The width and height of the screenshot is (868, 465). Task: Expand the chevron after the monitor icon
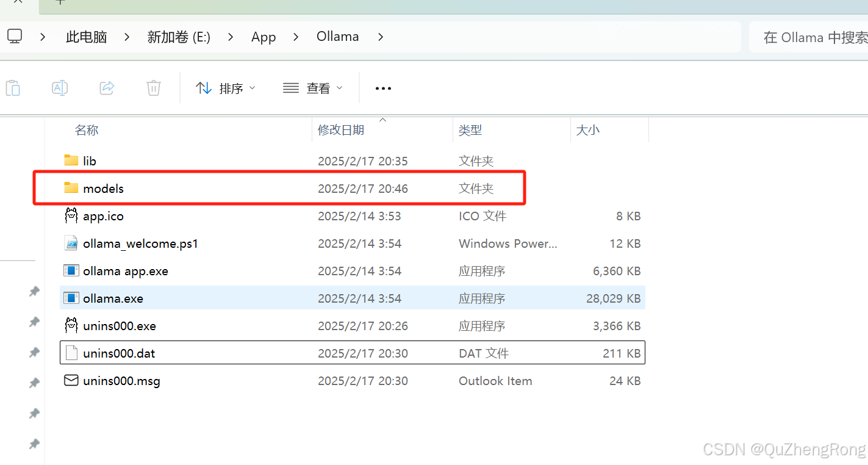(43, 37)
